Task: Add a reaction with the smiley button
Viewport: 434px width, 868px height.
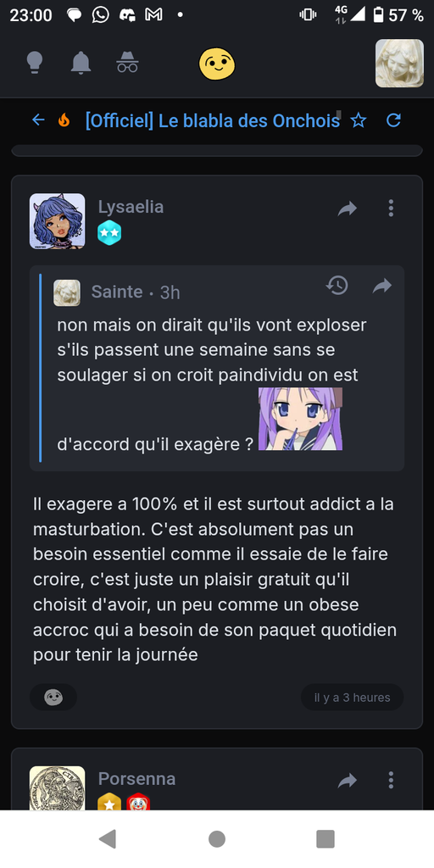Action: [x=53, y=698]
